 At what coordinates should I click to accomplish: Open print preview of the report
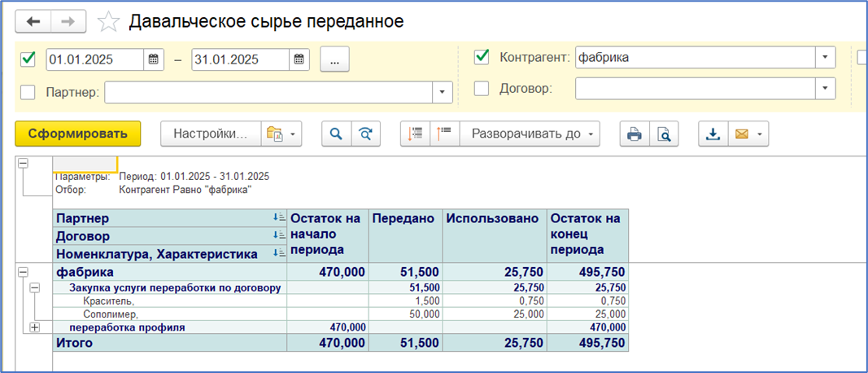click(x=665, y=134)
